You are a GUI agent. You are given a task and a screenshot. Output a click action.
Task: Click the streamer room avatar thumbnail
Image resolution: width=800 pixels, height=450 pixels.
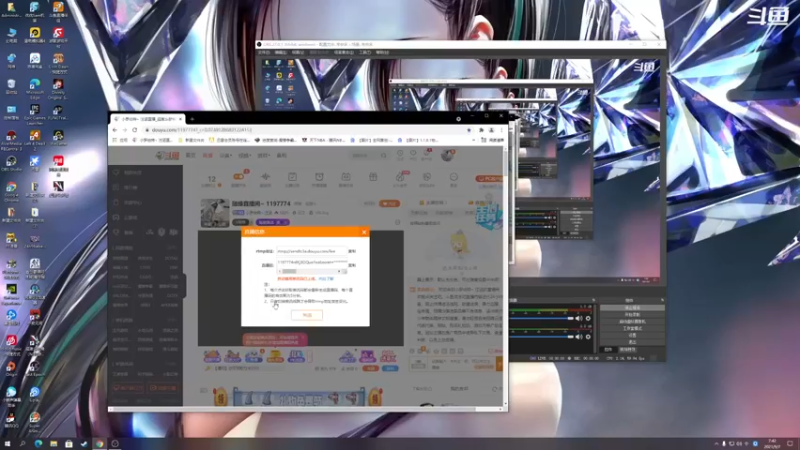click(x=215, y=213)
